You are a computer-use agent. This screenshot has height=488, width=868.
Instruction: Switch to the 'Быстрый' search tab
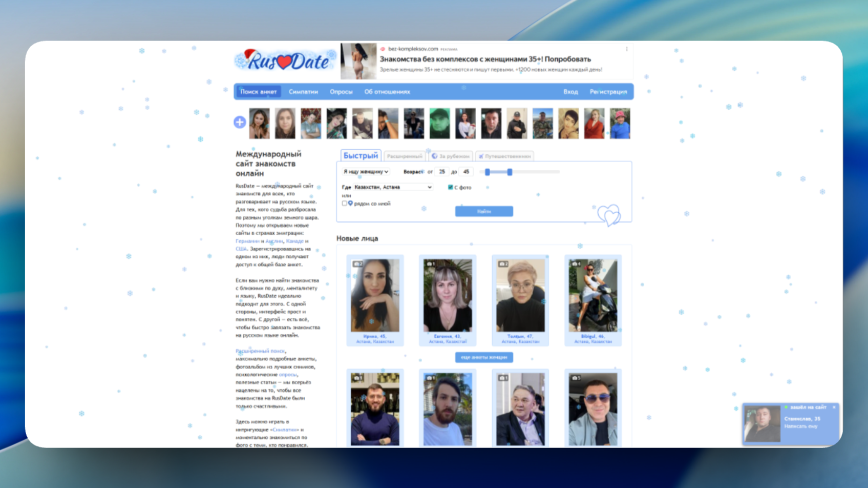361,155
